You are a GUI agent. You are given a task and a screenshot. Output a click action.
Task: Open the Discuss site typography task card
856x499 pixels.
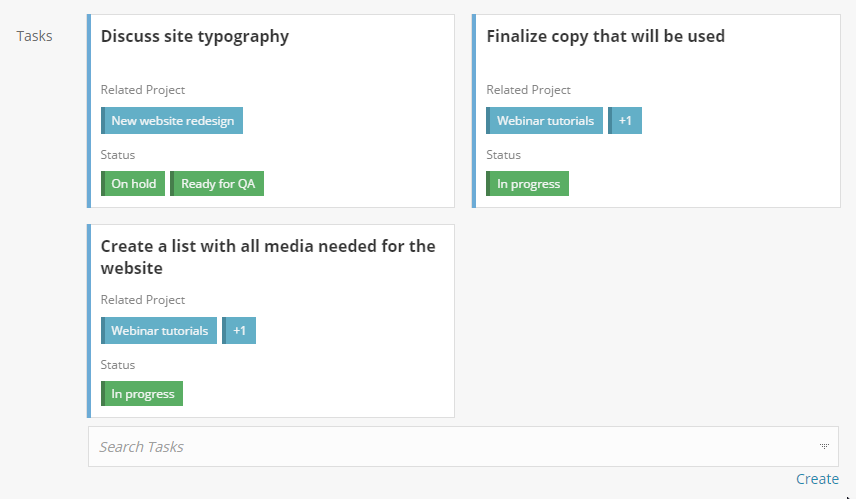195,37
